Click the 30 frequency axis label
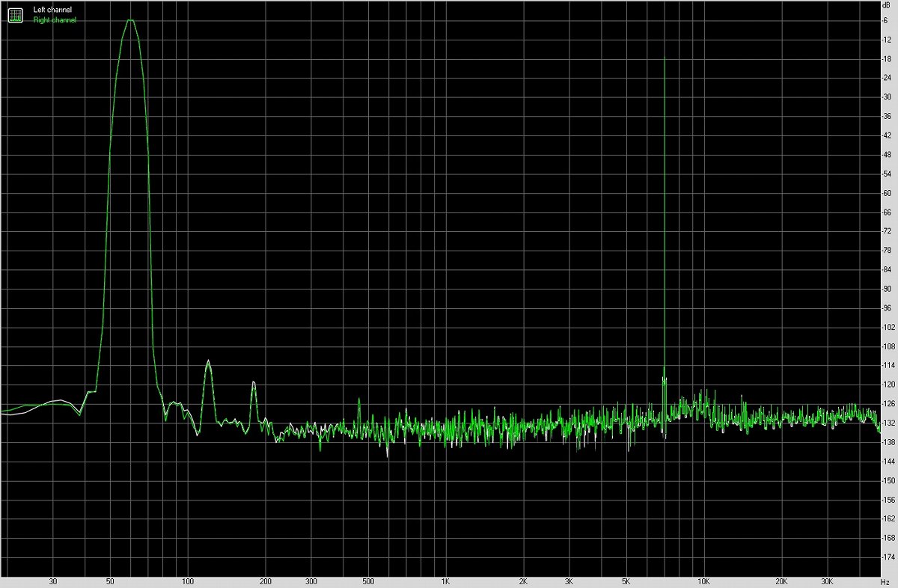The image size is (898, 588). [x=52, y=580]
